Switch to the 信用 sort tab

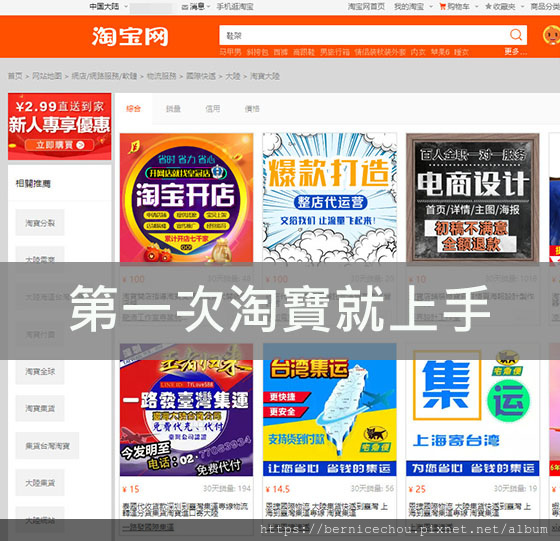click(212, 109)
